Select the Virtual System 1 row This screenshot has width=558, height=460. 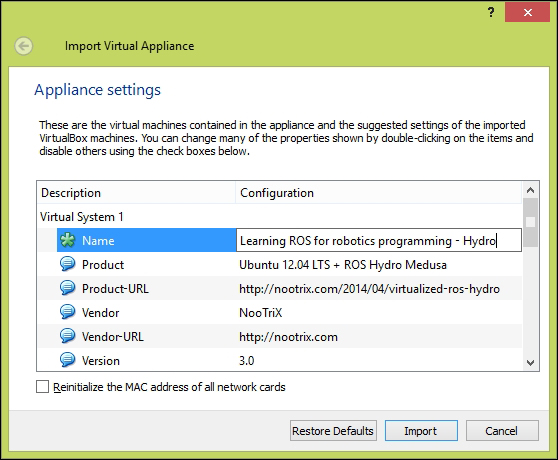(x=279, y=217)
